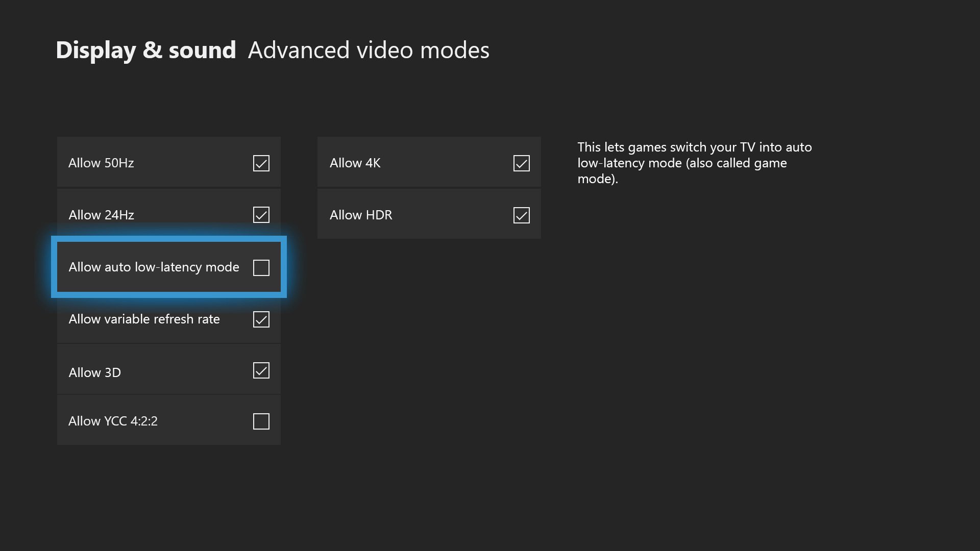This screenshot has width=980, height=551.
Task: Select Allow 50Hz display option
Action: pos(168,161)
